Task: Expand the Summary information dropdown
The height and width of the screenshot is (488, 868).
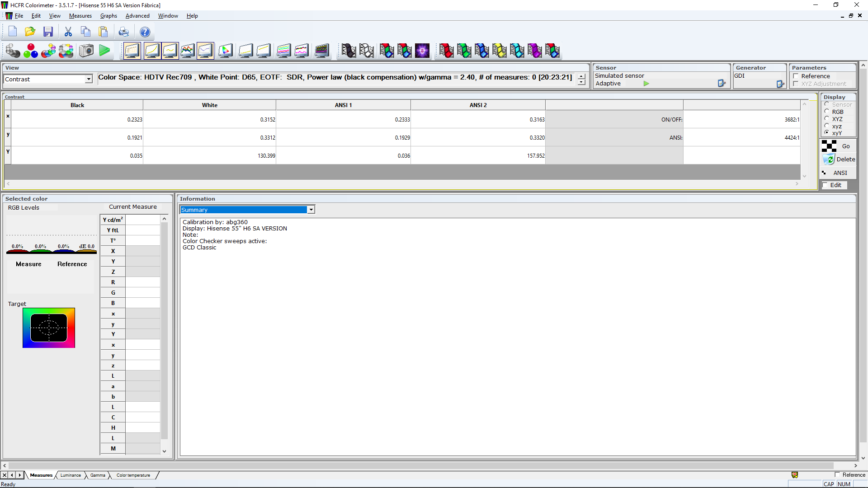Action: (311, 210)
